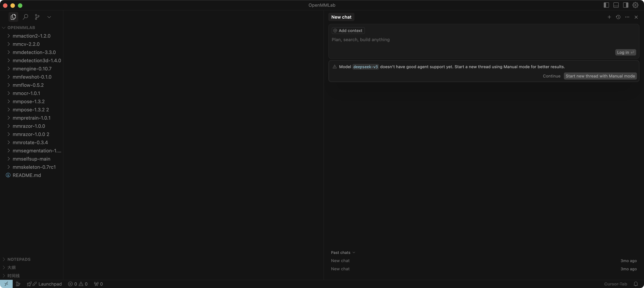Open the Search magnifier icon
The width and height of the screenshot is (644, 288).
point(25,17)
